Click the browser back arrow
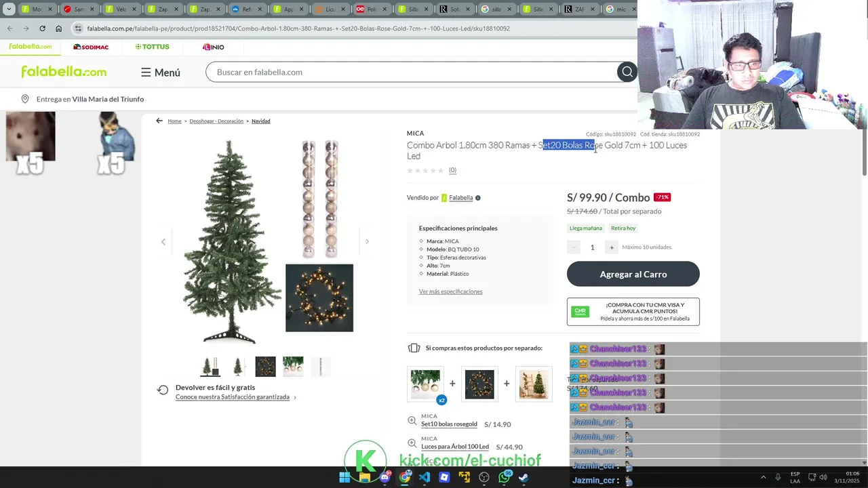Viewport: 868px width, 488px height. click(9, 28)
